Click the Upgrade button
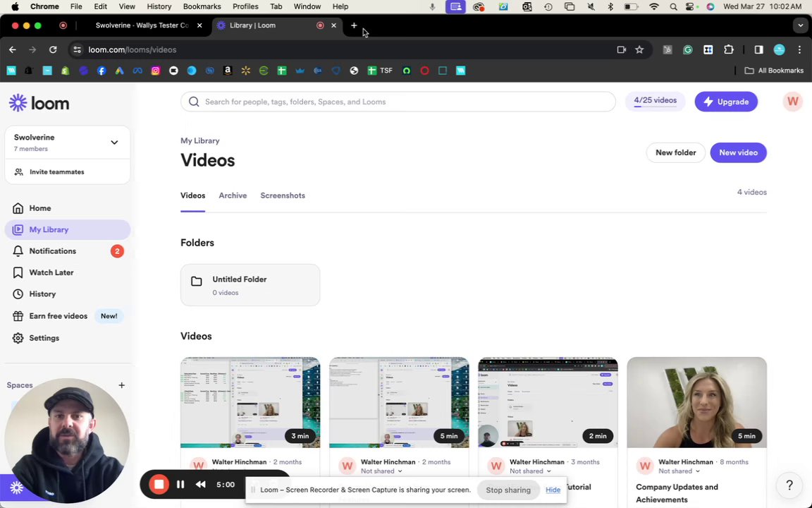 point(726,102)
